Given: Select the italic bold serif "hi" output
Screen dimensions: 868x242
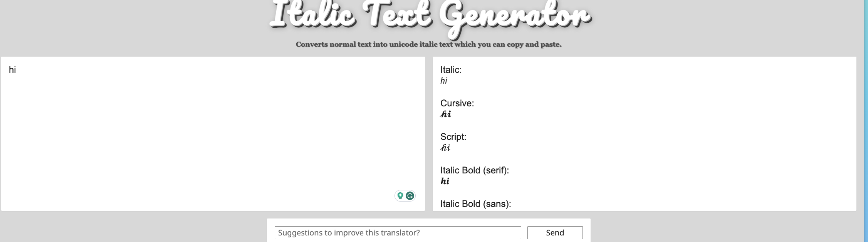Looking at the screenshot, I should (x=445, y=181).
